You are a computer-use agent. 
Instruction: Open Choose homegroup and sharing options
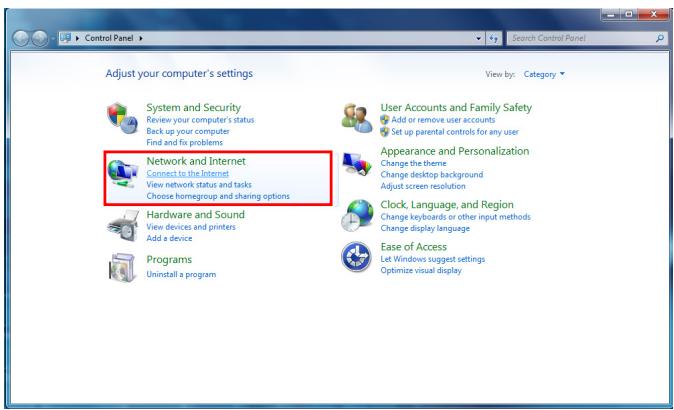click(218, 196)
